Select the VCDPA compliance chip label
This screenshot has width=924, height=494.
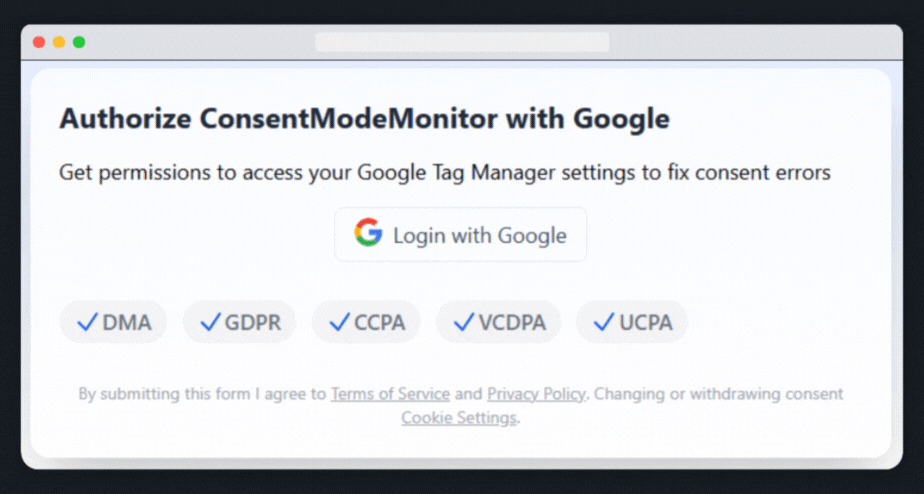(513, 323)
